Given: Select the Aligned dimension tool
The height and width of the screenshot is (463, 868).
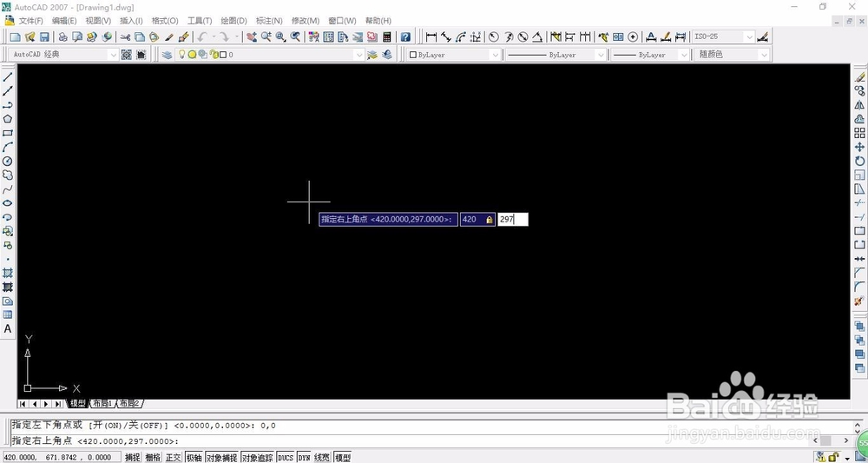Looking at the screenshot, I should [x=446, y=37].
